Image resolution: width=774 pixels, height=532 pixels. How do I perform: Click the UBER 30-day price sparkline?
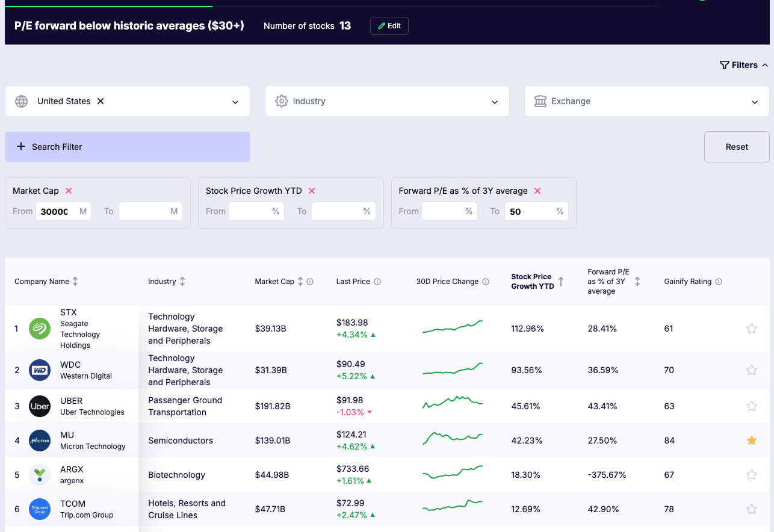coord(453,402)
